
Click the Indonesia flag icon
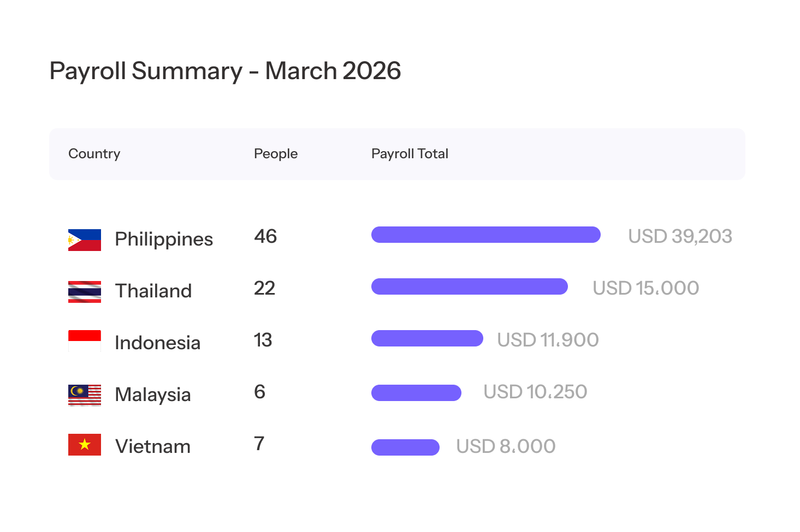tap(85, 341)
